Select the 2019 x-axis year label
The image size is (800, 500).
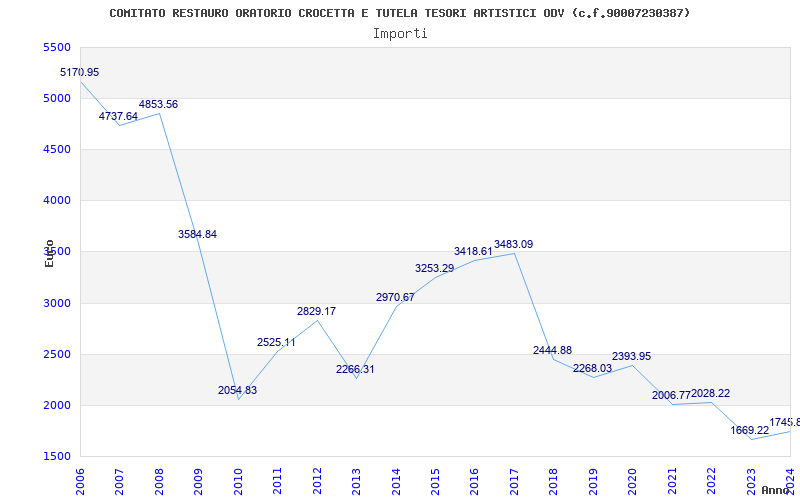click(x=593, y=481)
